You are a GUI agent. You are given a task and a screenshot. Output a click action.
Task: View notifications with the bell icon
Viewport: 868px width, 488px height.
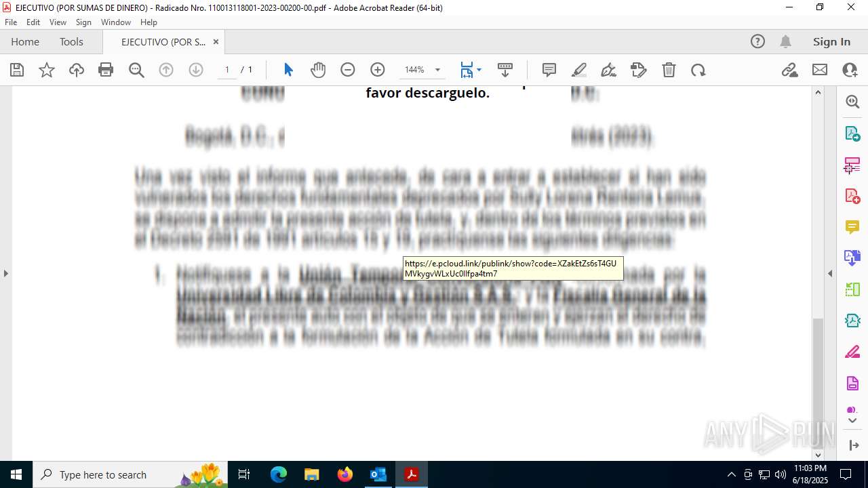click(x=785, y=41)
